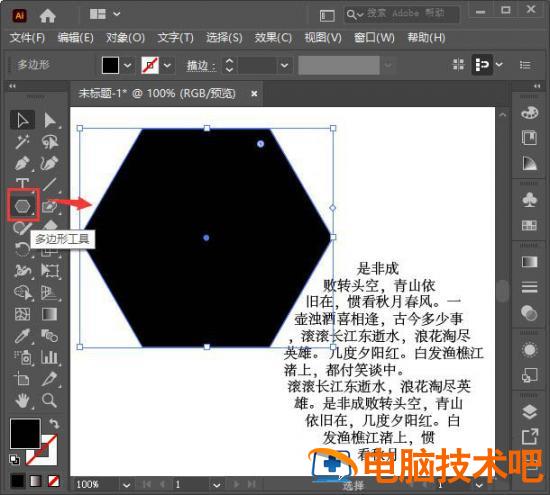Image resolution: width=550 pixels, height=495 pixels.
Task: Expand the right panel dock arrows
Action: coord(537,86)
